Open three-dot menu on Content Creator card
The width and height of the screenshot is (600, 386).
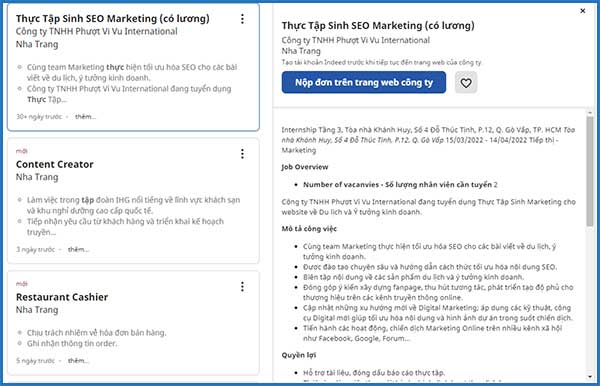point(242,154)
